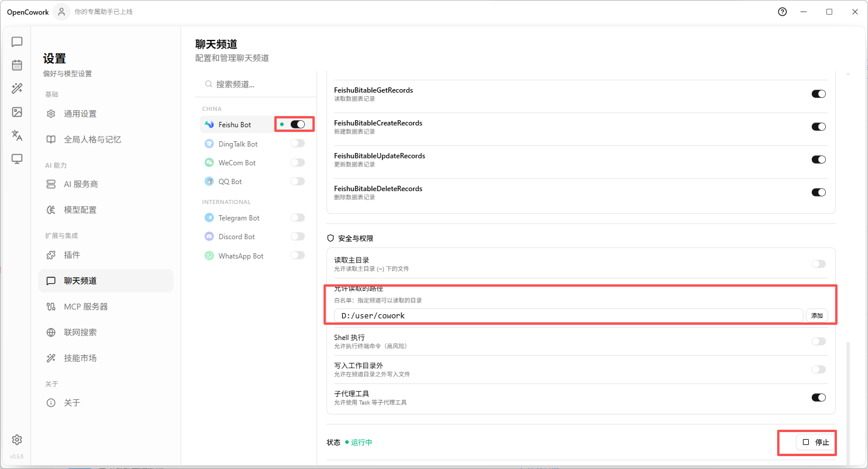
Task: Enable the 写入工作目录外 switch
Action: [x=819, y=369]
